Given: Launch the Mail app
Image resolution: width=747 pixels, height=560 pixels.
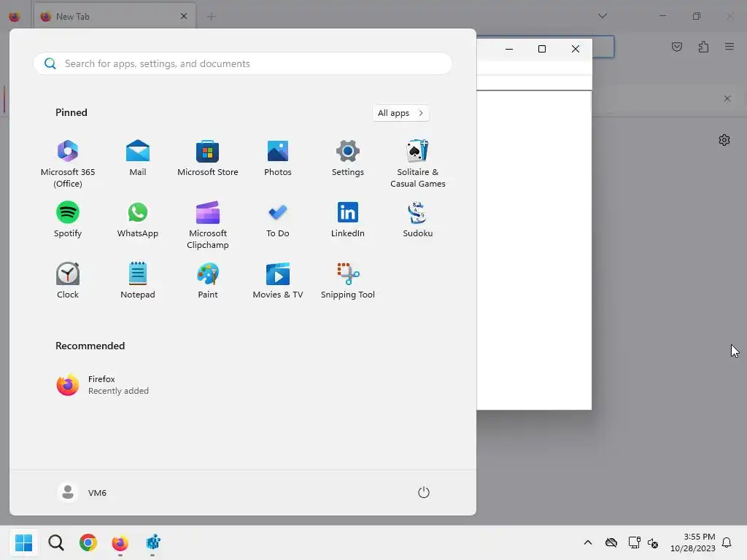Looking at the screenshot, I should [138, 157].
